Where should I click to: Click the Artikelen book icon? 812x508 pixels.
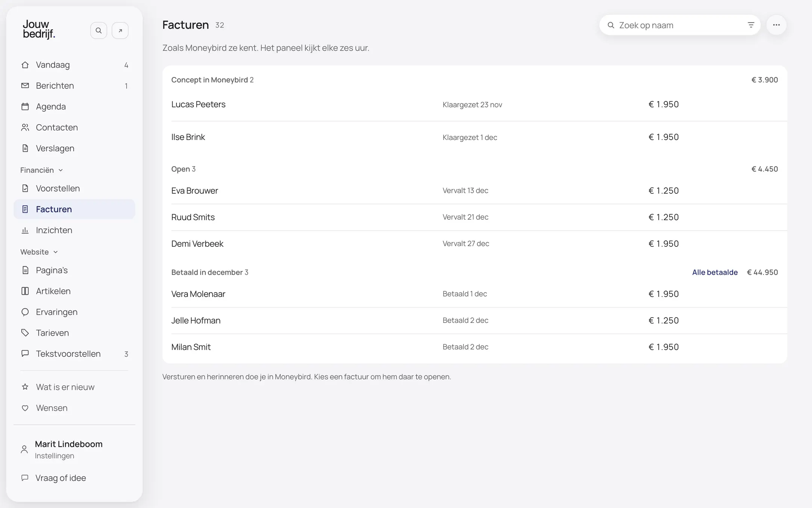coord(25,291)
